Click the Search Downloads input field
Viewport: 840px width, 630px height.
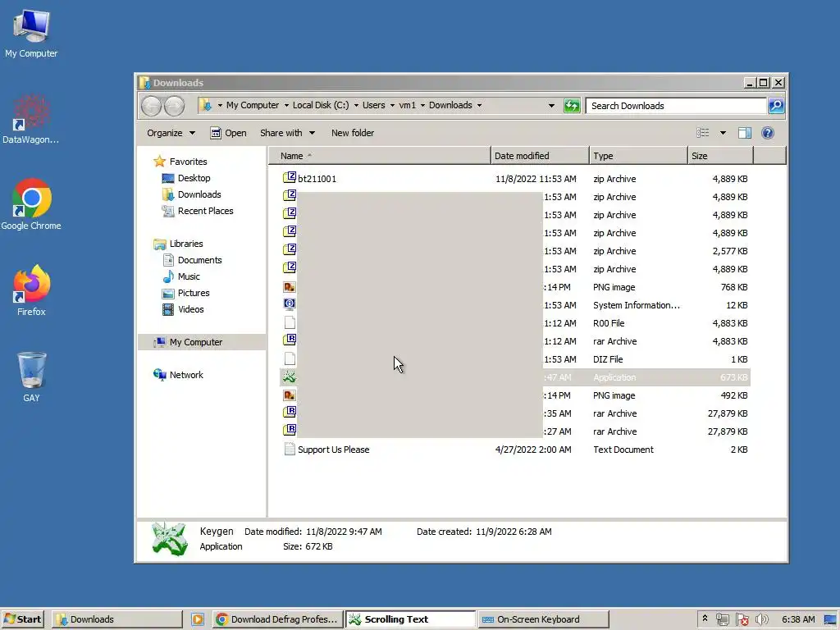[676, 106]
